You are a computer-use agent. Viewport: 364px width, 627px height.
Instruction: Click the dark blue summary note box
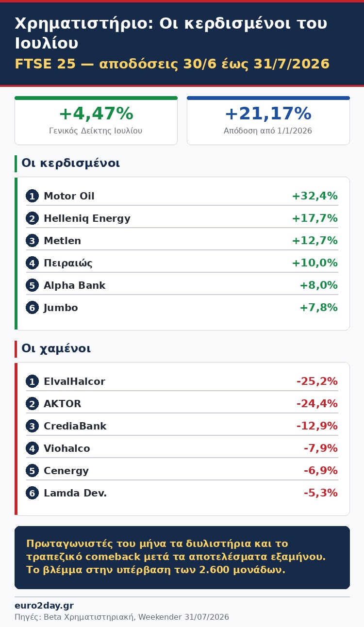[x=182, y=558]
